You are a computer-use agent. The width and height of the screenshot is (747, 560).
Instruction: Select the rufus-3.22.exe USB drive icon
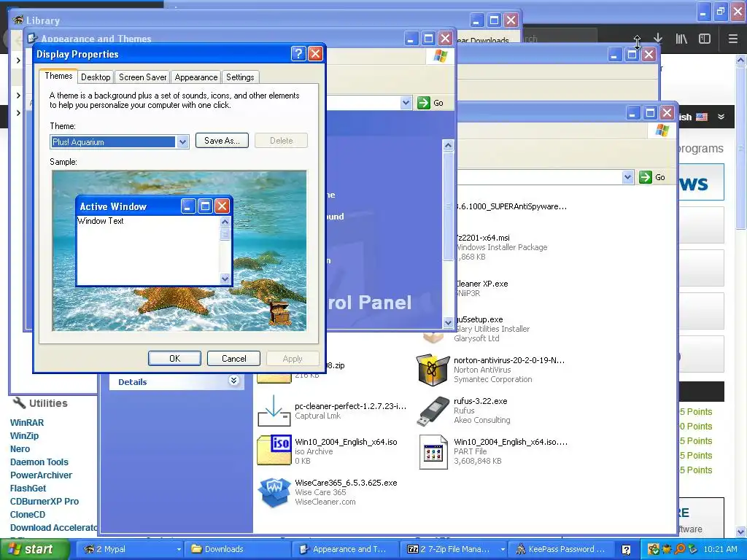pyautogui.click(x=433, y=411)
